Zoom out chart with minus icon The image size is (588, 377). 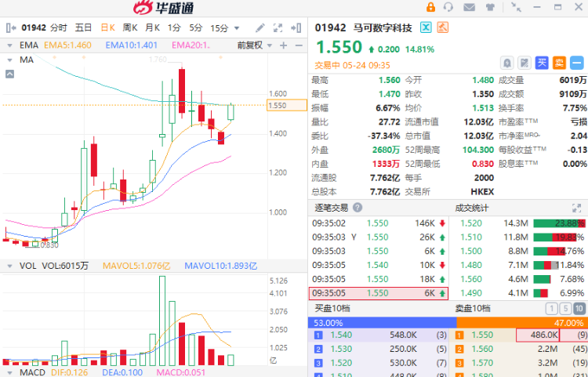299,45
